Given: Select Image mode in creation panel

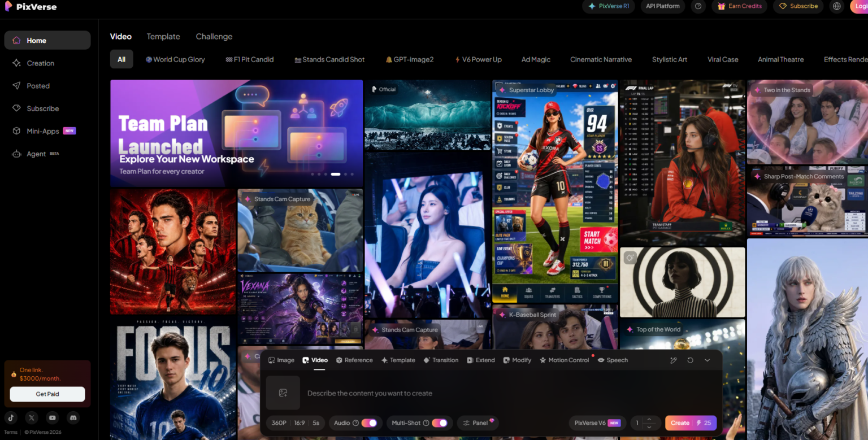Looking at the screenshot, I should (281, 360).
